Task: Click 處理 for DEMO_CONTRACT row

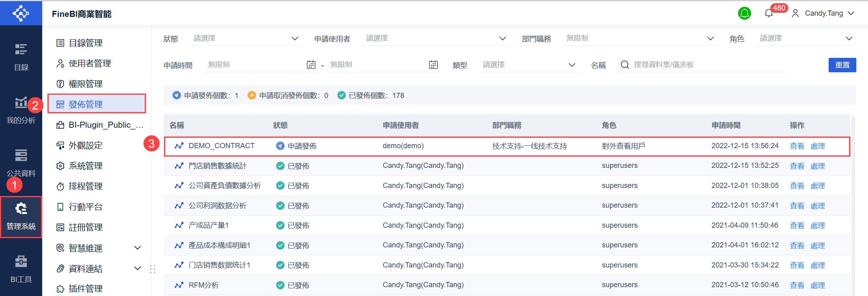Action: tap(817, 146)
